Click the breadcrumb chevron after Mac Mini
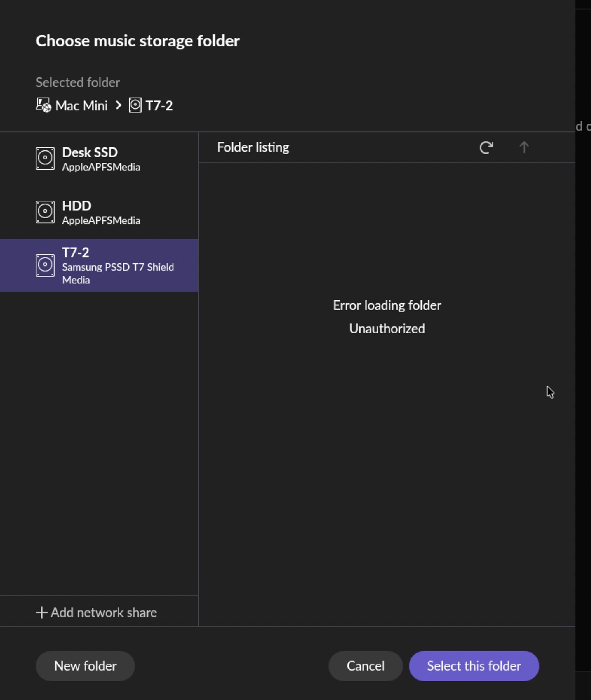Image resolution: width=591 pixels, height=700 pixels. (x=118, y=105)
